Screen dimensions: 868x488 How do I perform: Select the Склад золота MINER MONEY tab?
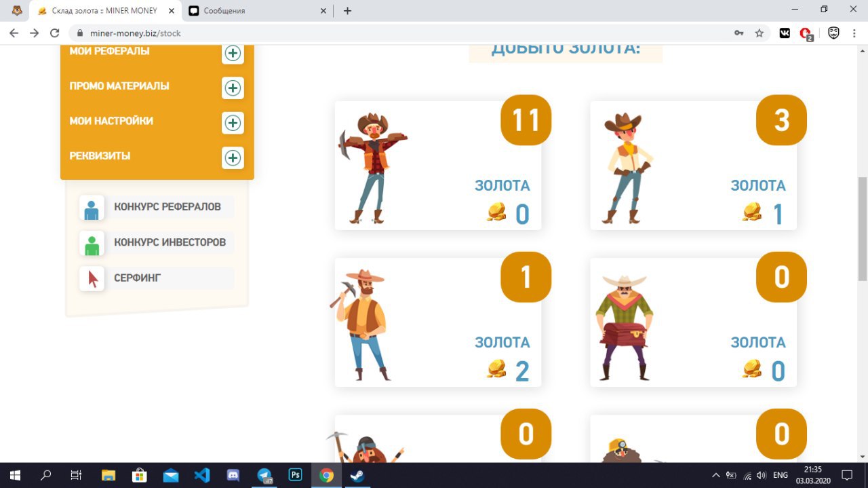pos(104,11)
